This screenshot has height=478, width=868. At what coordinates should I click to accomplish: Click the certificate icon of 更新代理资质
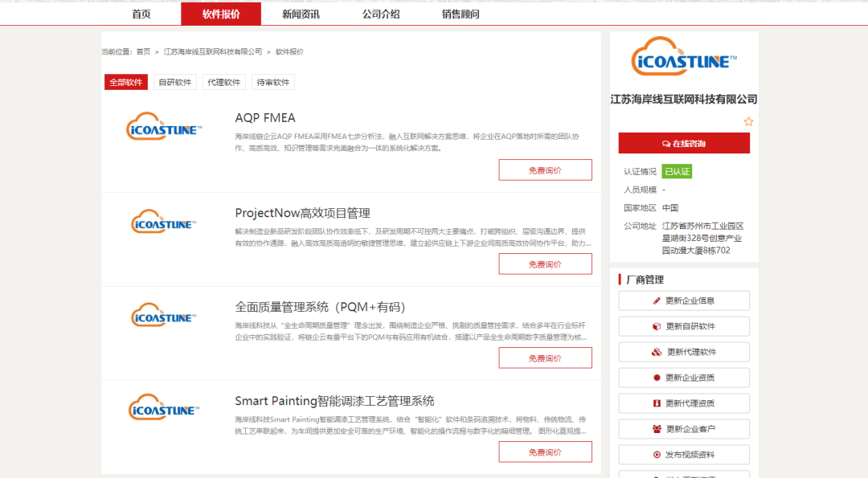(x=657, y=403)
